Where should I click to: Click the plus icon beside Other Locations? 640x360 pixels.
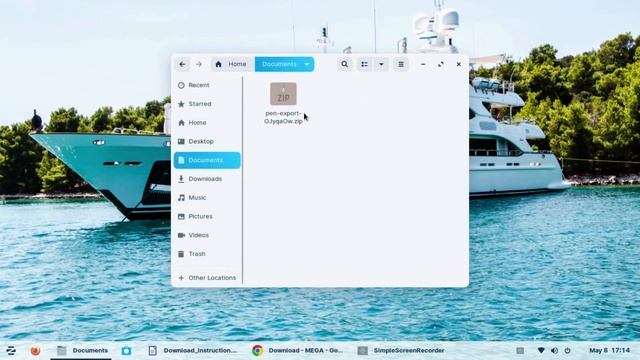coord(181,278)
